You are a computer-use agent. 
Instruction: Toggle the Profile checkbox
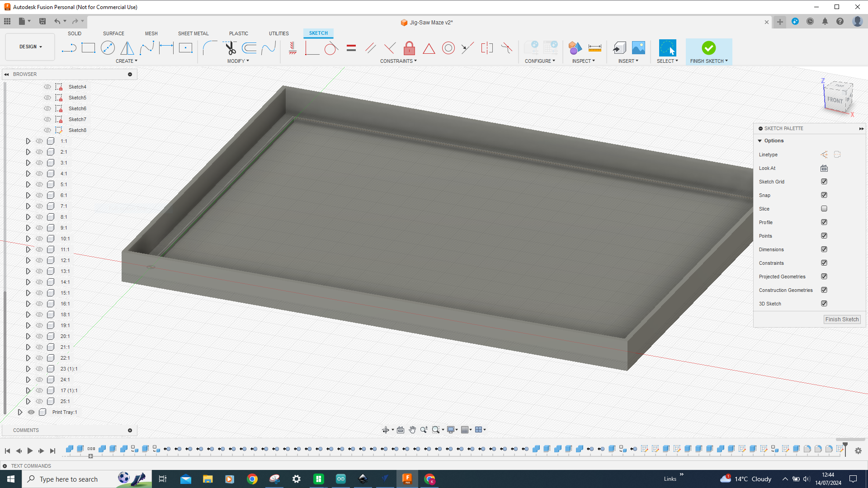point(824,222)
